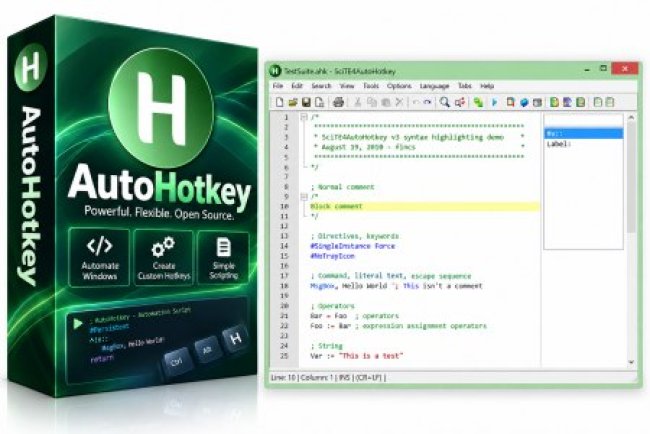Click the first pale grey document icon
This screenshot has width=650, height=434.
[597, 102]
